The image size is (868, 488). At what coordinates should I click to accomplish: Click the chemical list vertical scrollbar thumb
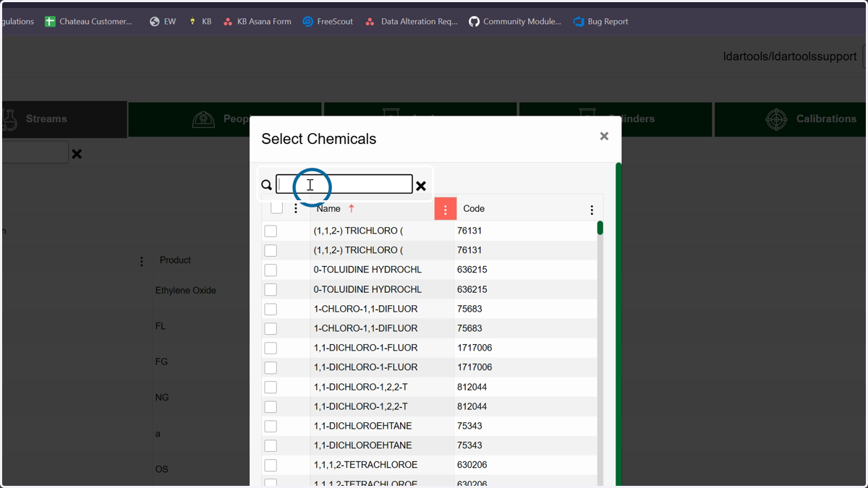tap(600, 228)
